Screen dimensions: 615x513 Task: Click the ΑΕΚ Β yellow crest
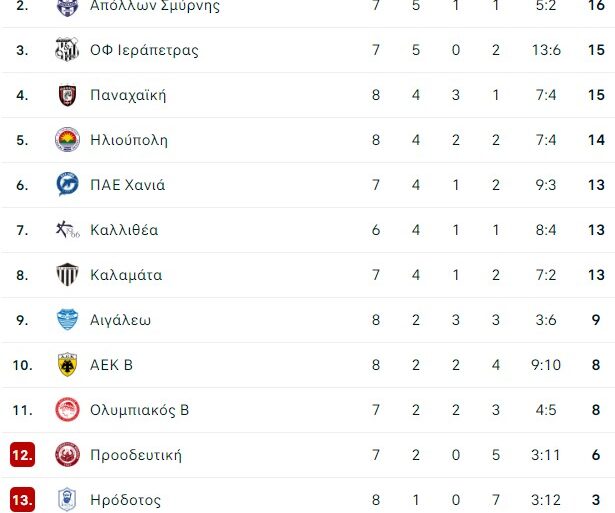coord(67,365)
